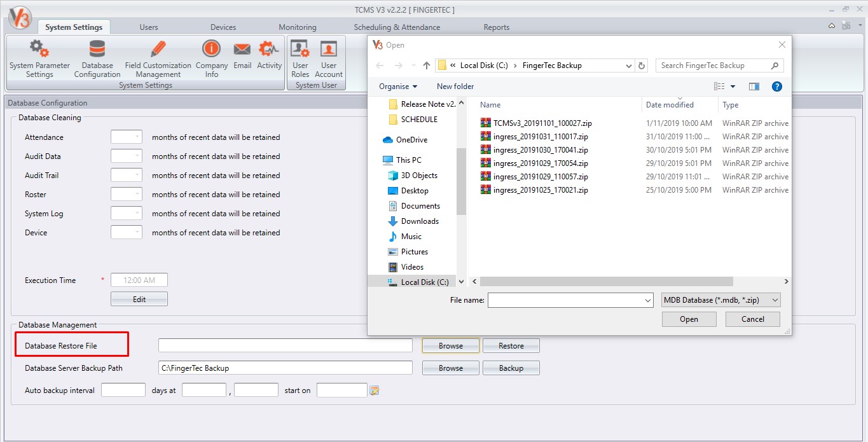This screenshot has height=442, width=868.
Task: Open User Roles icon
Action: click(x=300, y=59)
